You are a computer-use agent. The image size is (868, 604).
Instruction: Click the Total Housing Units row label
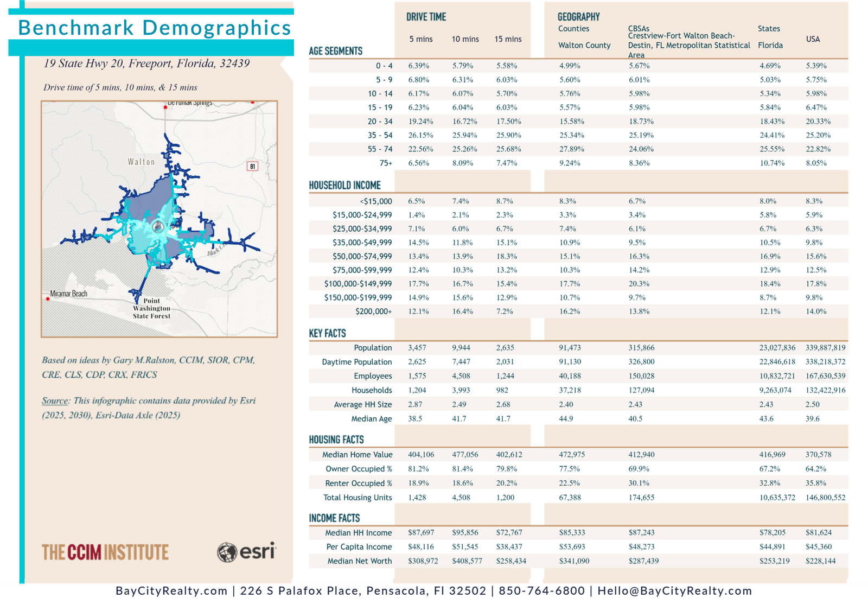point(358,498)
